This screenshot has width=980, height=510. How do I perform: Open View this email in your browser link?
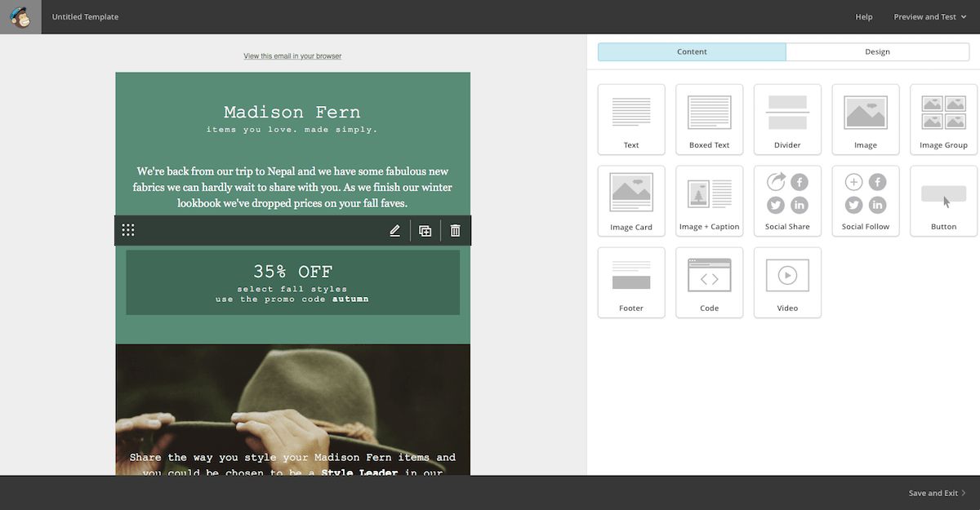292,56
